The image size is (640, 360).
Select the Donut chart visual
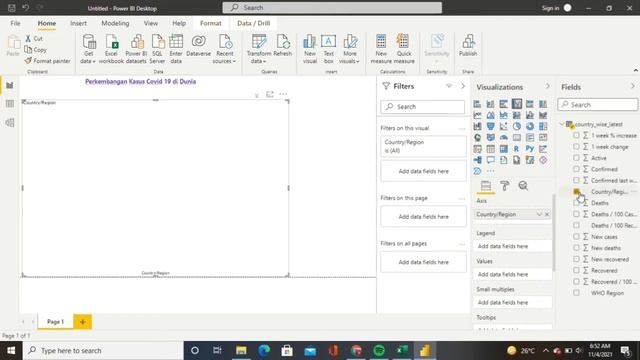(x=530, y=127)
